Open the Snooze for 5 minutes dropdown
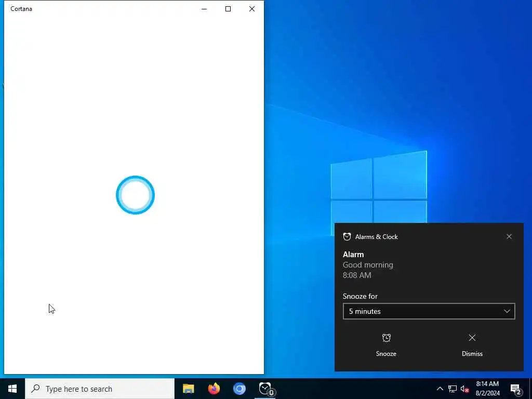Screen dimensions: 532x399 click(429, 311)
